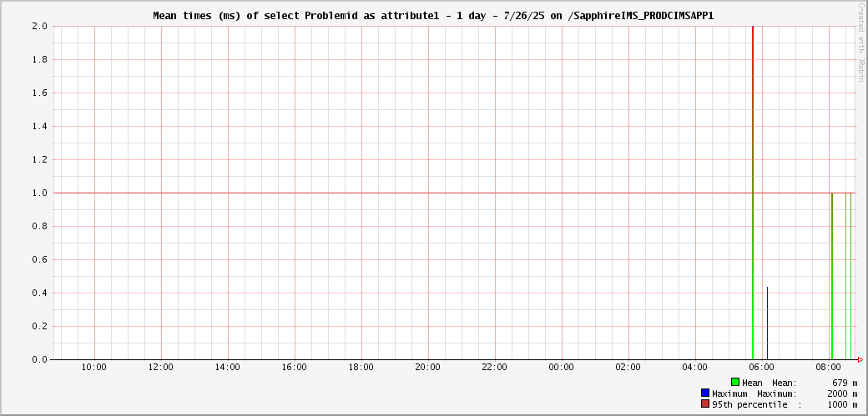Click the red 95th percentile legend swatch
The height and width of the screenshot is (416, 868).
tap(704, 403)
